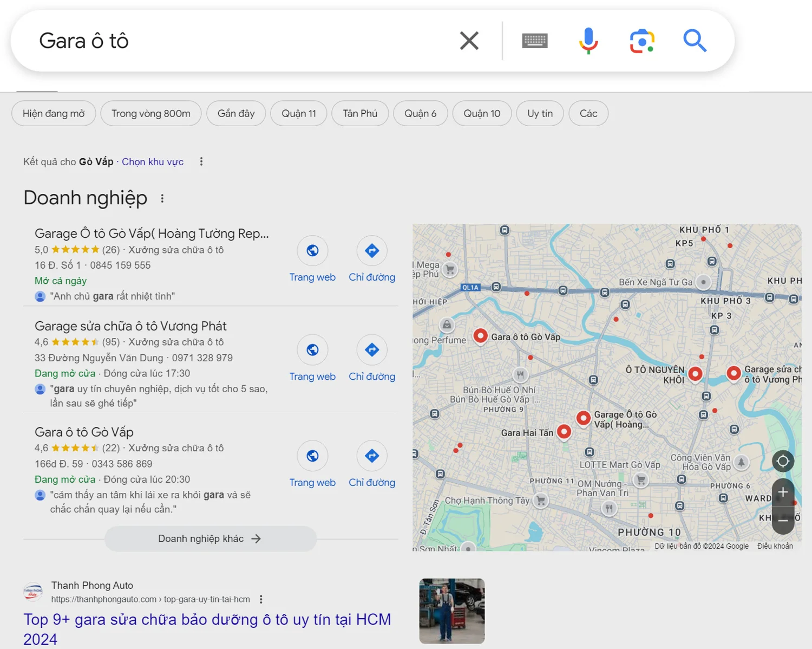Open three-dot menu for Thanh Phong Auto result

tap(261, 599)
